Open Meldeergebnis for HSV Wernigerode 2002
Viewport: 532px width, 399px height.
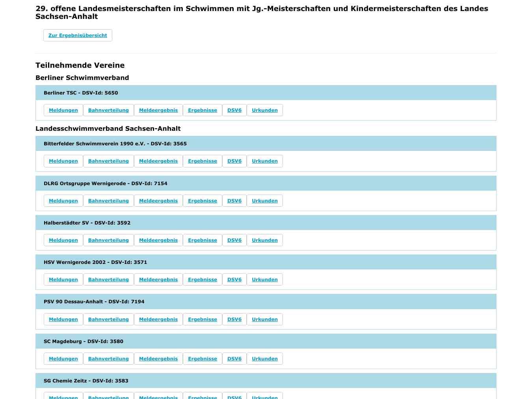(158, 279)
